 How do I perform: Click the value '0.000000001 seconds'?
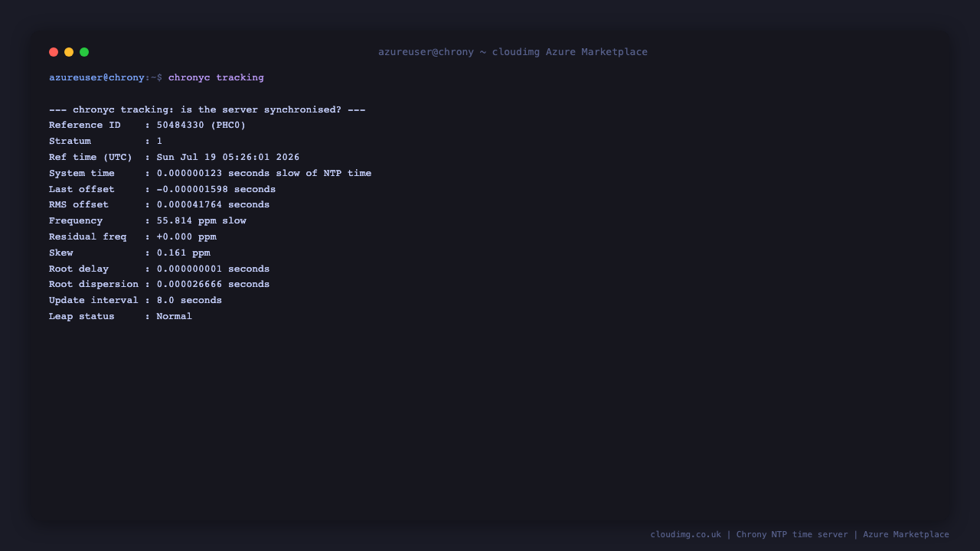tap(213, 269)
